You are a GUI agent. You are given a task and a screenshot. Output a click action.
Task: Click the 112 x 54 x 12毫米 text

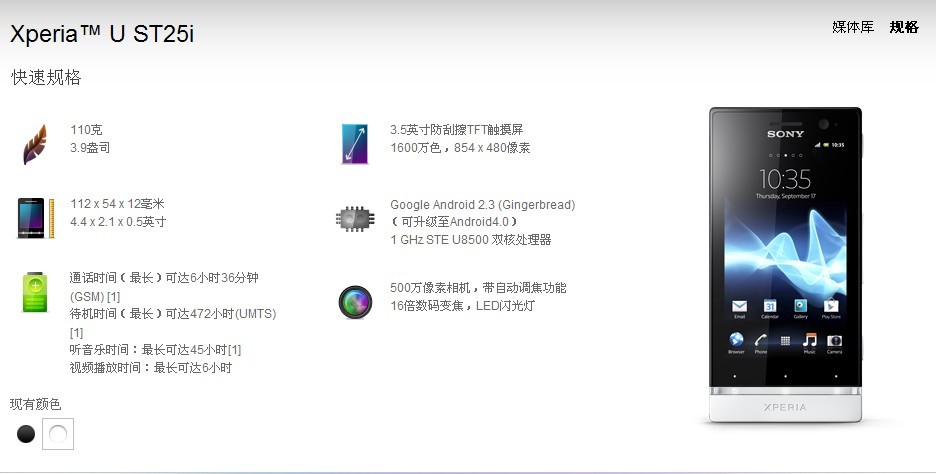point(118,204)
